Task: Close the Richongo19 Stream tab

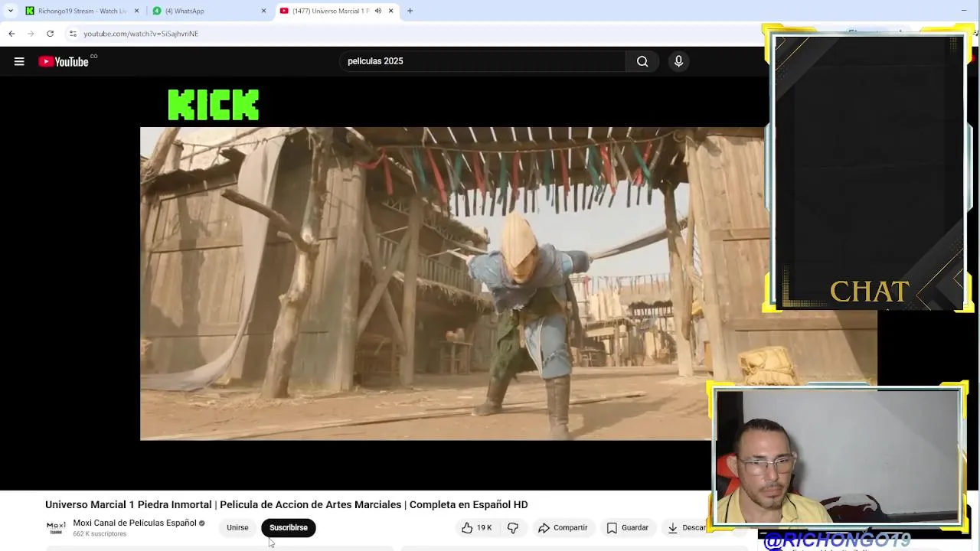Action: (x=137, y=11)
